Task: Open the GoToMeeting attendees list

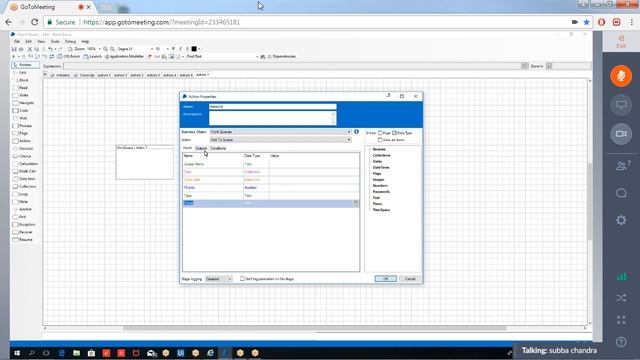Action: [x=622, y=166]
